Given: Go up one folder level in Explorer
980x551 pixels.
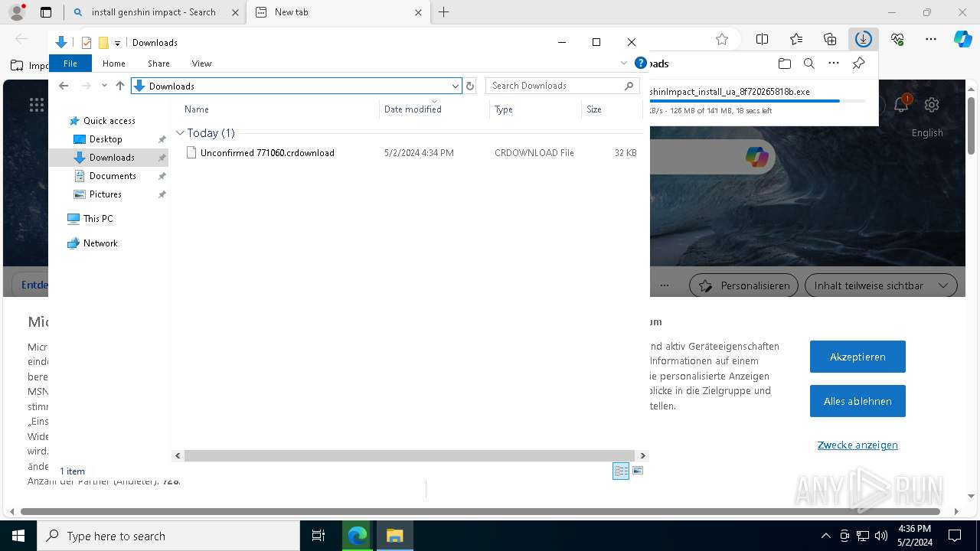Looking at the screenshot, I should click(120, 86).
